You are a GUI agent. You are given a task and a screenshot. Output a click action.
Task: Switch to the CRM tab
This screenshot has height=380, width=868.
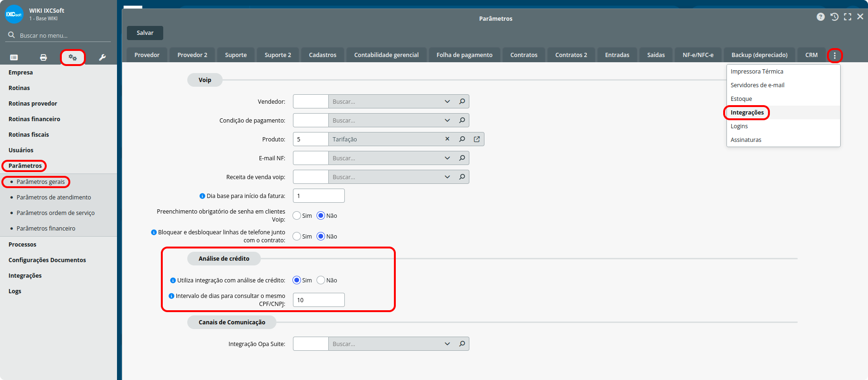(811, 55)
